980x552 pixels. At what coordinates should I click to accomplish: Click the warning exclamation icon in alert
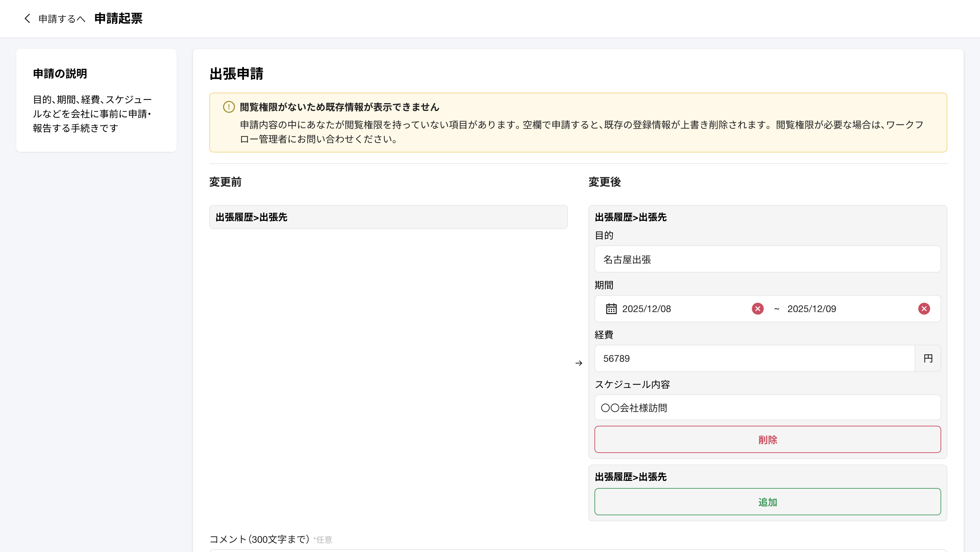pyautogui.click(x=229, y=107)
